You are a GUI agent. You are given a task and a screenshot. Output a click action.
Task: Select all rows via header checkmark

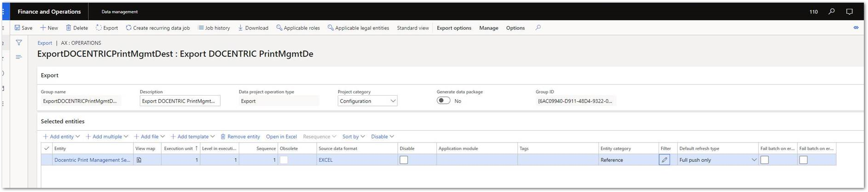pos(47,148)
